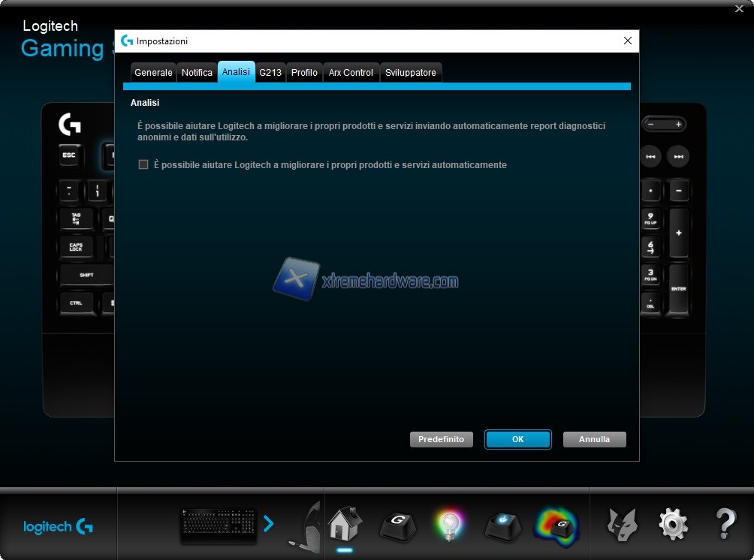
Task: Open help question mark icon
Action: 725,523
